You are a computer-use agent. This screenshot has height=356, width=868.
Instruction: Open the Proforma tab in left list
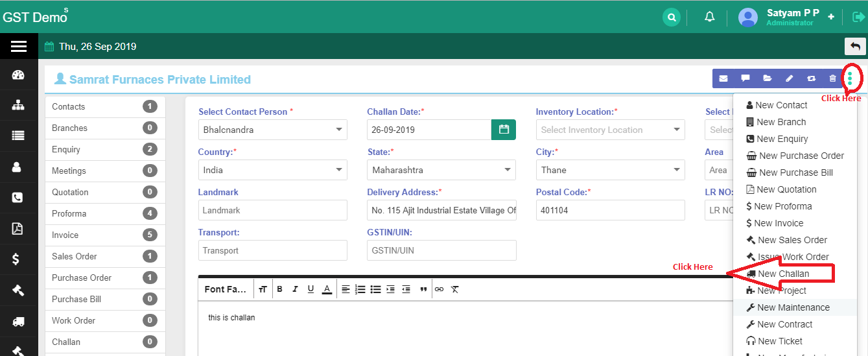pos(105,214)
